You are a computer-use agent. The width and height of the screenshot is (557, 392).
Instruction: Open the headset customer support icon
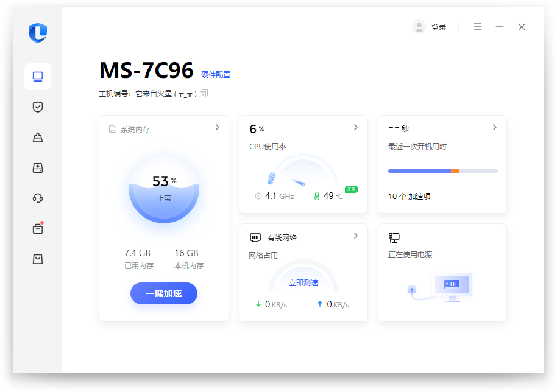[38, 198]
